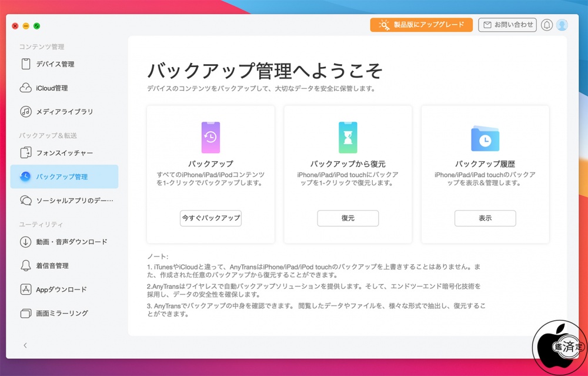Select バックアップ管理 sidebar item
The width and height of the screenshot is (588, 376).
(64, 177)
